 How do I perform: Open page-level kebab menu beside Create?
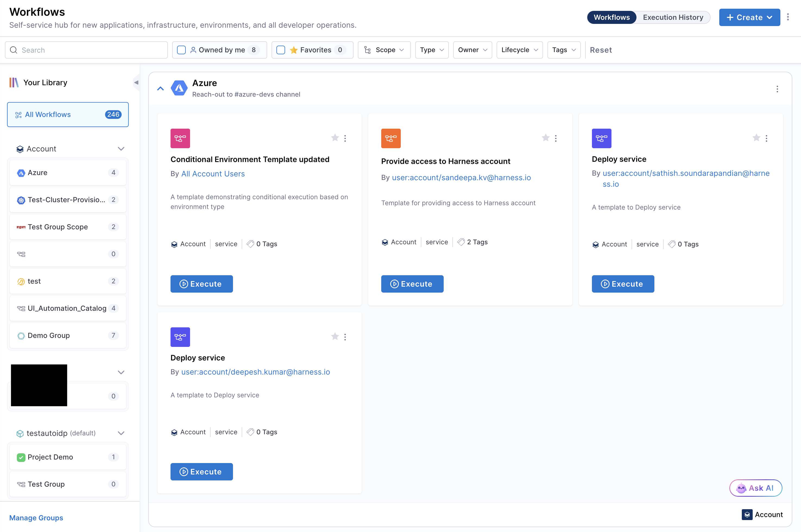[x=788, y=17]
